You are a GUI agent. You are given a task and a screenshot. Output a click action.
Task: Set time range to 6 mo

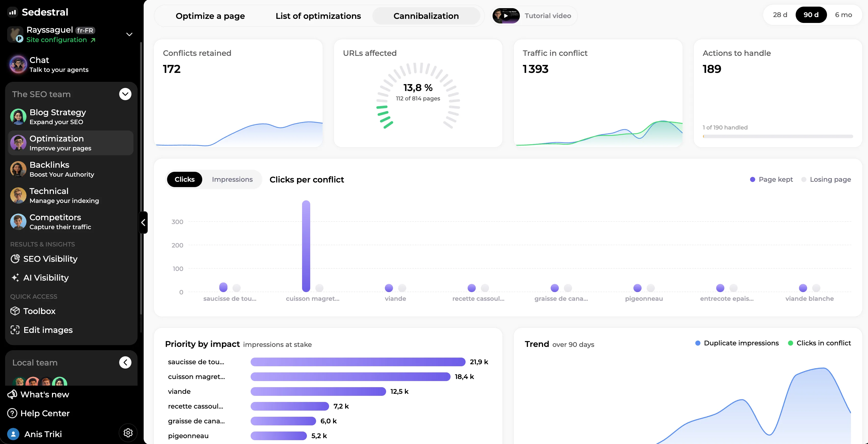point(843,15)
